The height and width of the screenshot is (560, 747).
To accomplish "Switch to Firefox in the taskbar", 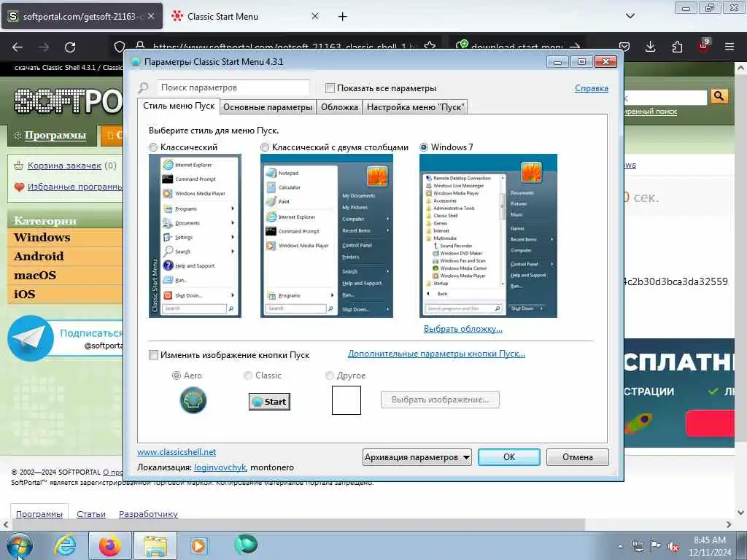I will [x=109, y=545].
